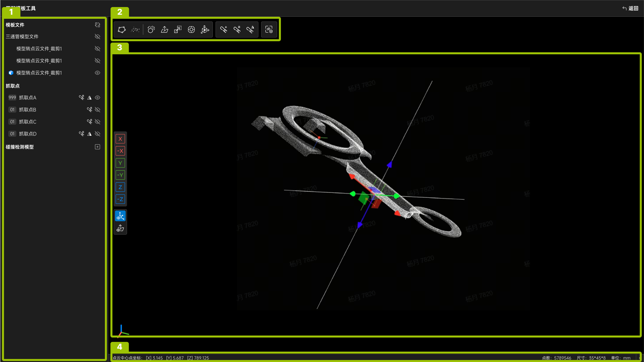The height and width of the screenshot is (362, 644).
Task: Click replace template file icon beside 模板文件
Action: pyautogui.click(x=98, y=25)
